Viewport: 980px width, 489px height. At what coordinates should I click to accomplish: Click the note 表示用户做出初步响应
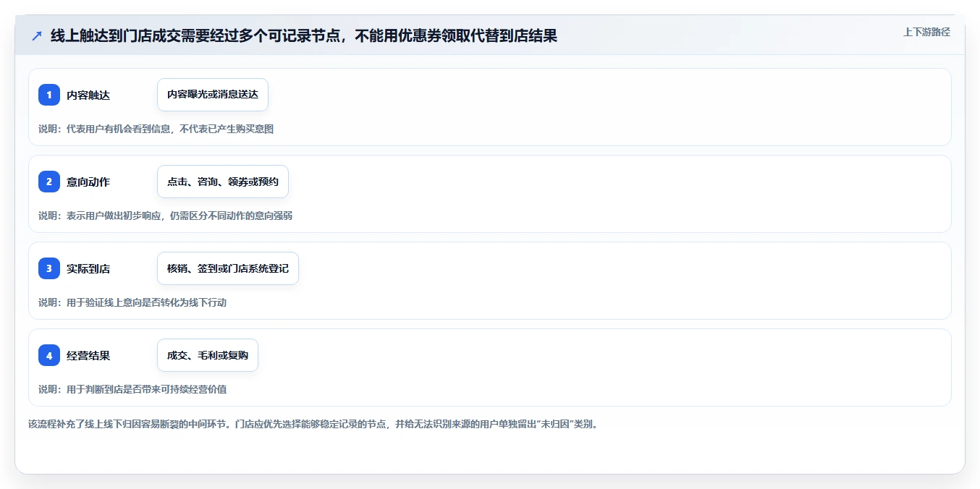coord(166,216)
